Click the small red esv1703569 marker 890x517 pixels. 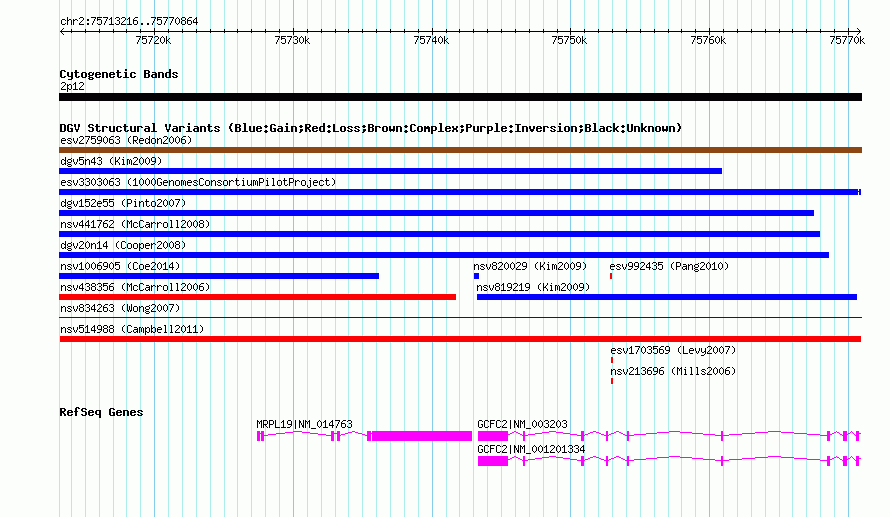[612, 360]
